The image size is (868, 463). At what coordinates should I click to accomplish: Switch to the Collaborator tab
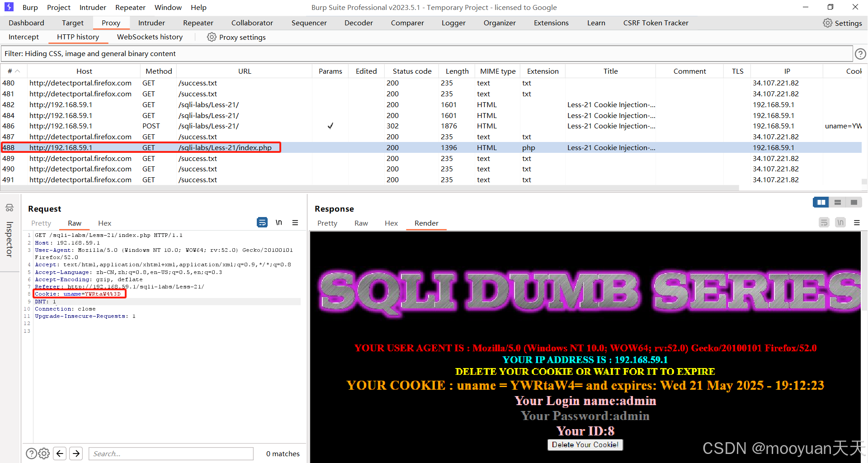tap(252, 23)
